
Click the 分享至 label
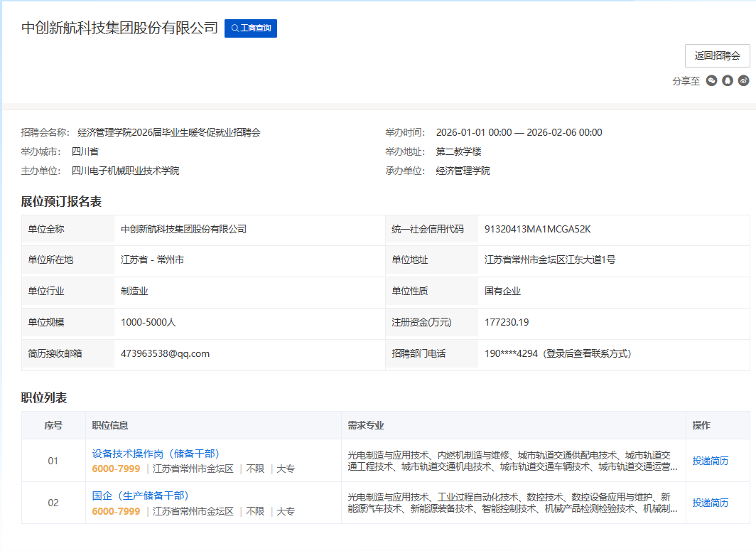pyautogui.click(x=686, y=81)
